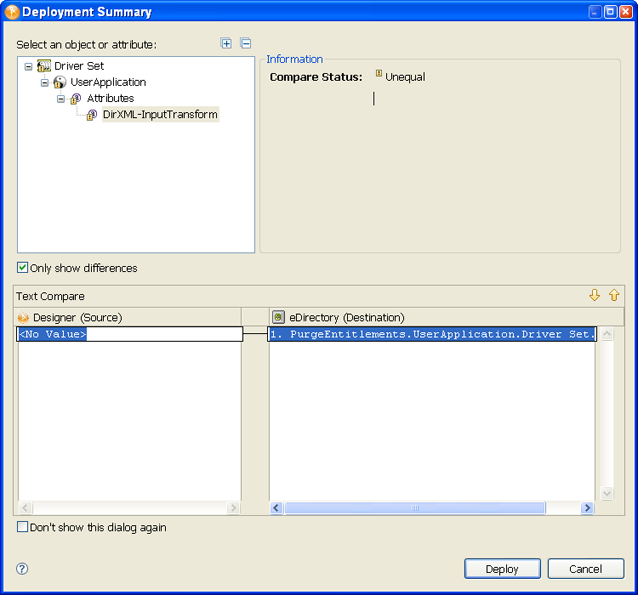The width and height of the screenshot is (638, 595).
Task: Click the PurgeEntitlements destination value
Action: pos(432,334)
